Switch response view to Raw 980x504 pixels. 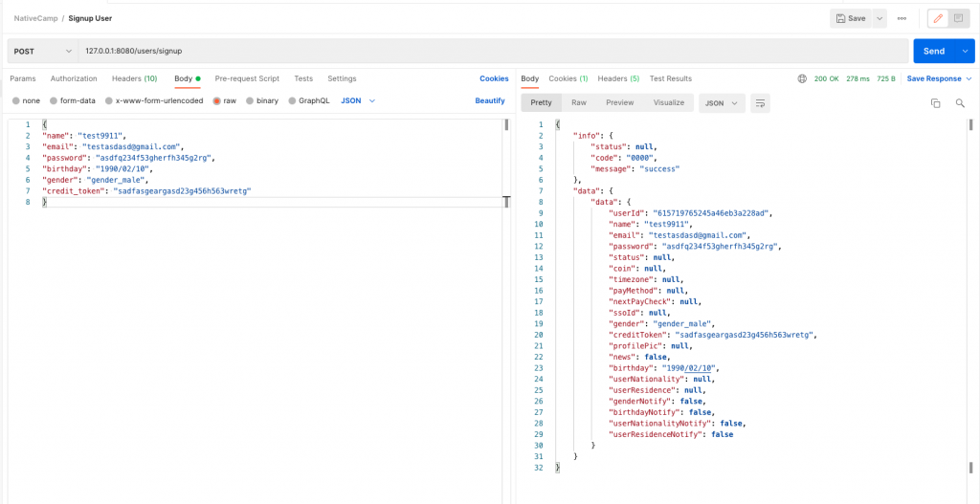(579, 102)
